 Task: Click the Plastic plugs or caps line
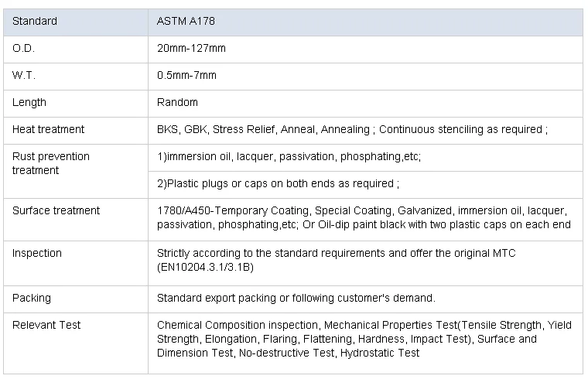pyautogui.click(x=278, y=184)
